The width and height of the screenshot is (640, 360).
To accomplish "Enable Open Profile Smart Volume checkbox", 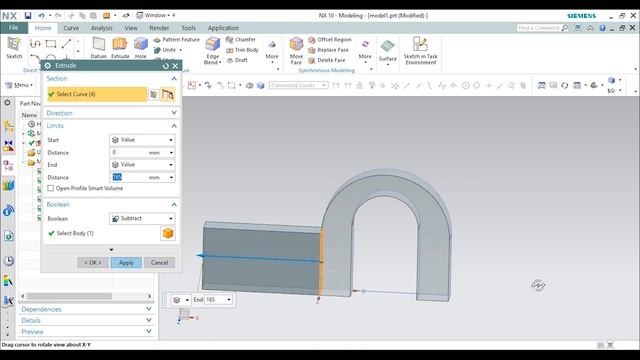I will pos(51,188).
